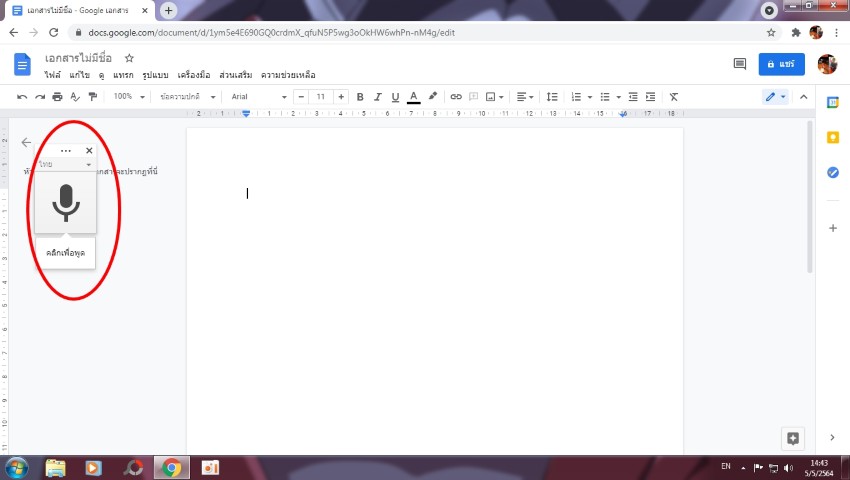The height and width of the screenshot is (480, 850).
Task: Open the zoom 100% dropdown
Action: [x=128, y=97]
